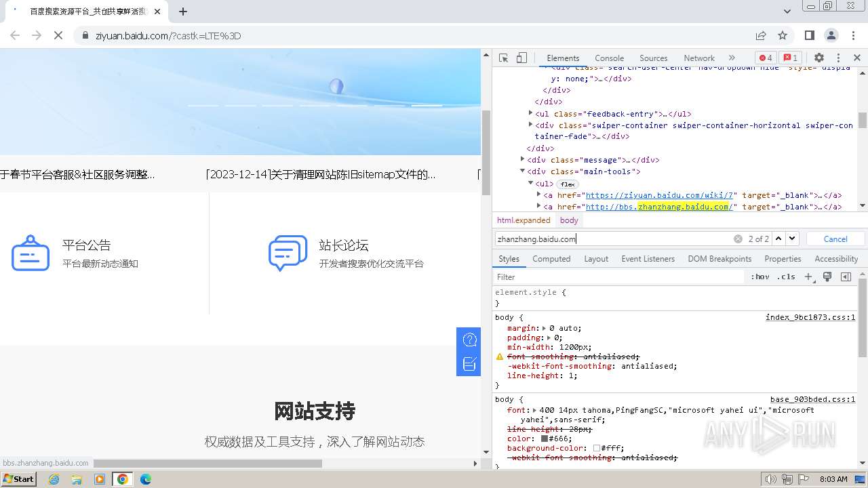Open base_903bded.css:1 source link

point(812,399)
